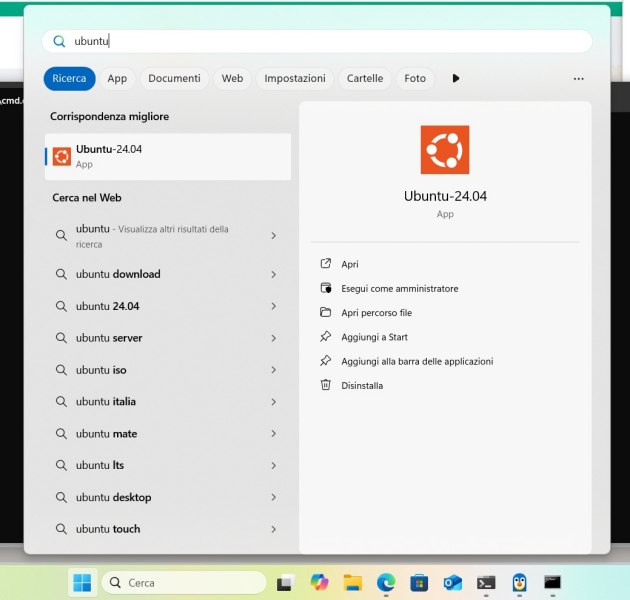Expand chevron for 'ubuntu - Visualizza altri risultati'
The height and width of the screenshot is (600, 630).
(274, 235)
